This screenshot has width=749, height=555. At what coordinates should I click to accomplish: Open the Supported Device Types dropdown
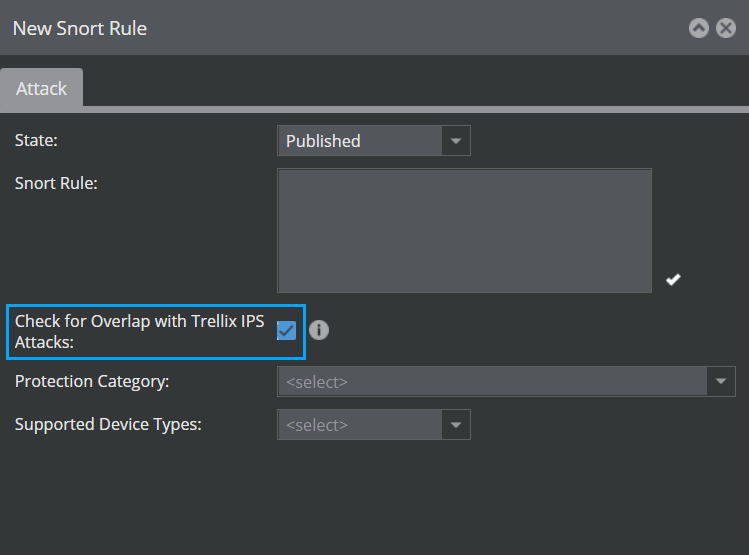click(x=374, y=425)
